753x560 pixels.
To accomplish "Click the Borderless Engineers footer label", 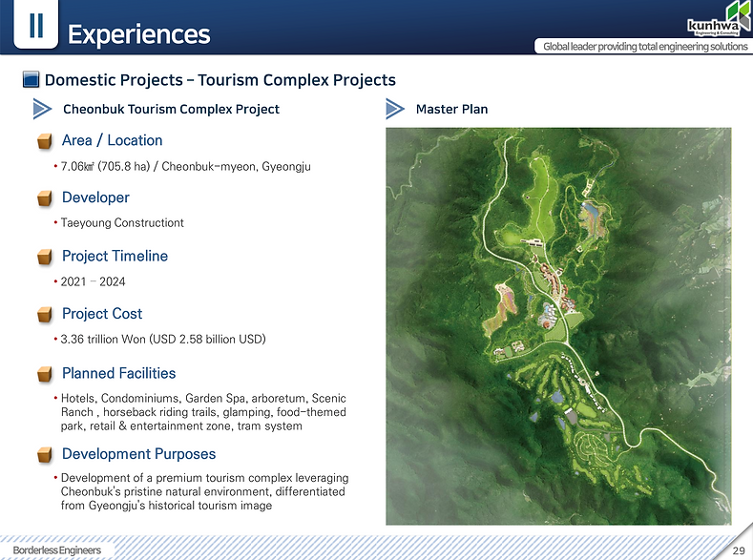I will 56,550.
